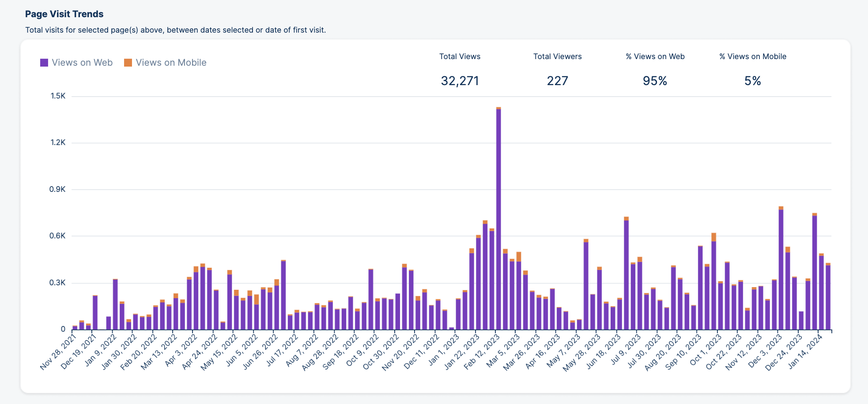Click the 1.5K y-axis label
This screenshot has height=404, width=868.
[58, 96]
